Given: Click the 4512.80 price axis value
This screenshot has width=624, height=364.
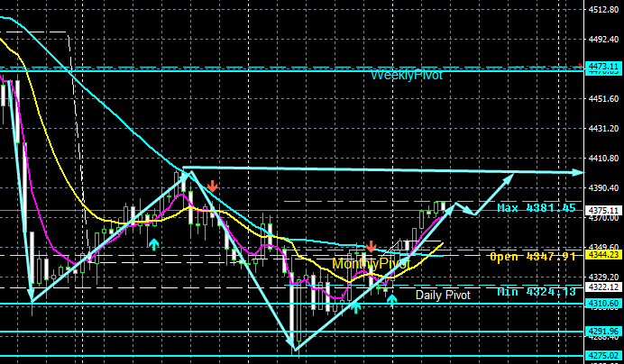Looking at the screenshot, I should pos(603,10).
